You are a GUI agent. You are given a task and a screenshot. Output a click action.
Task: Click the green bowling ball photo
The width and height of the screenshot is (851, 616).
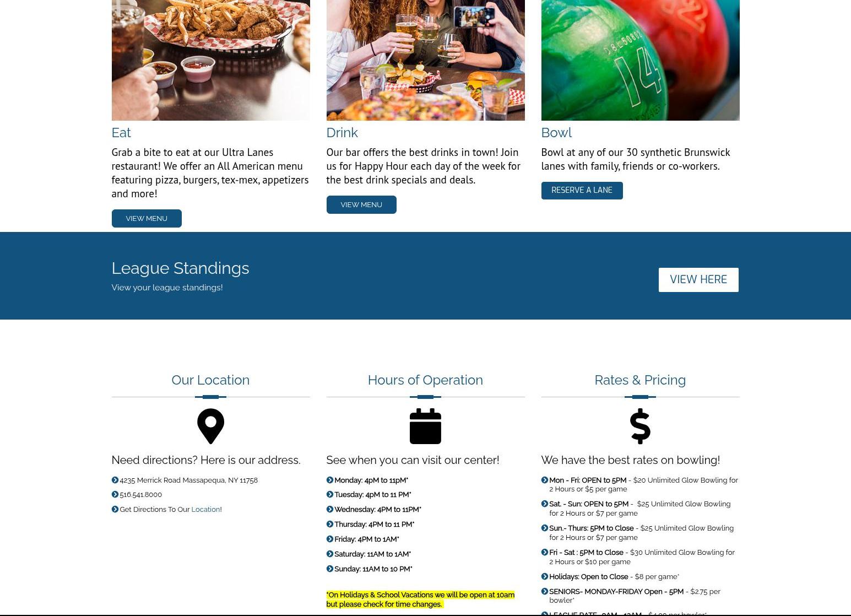point(640,60)
